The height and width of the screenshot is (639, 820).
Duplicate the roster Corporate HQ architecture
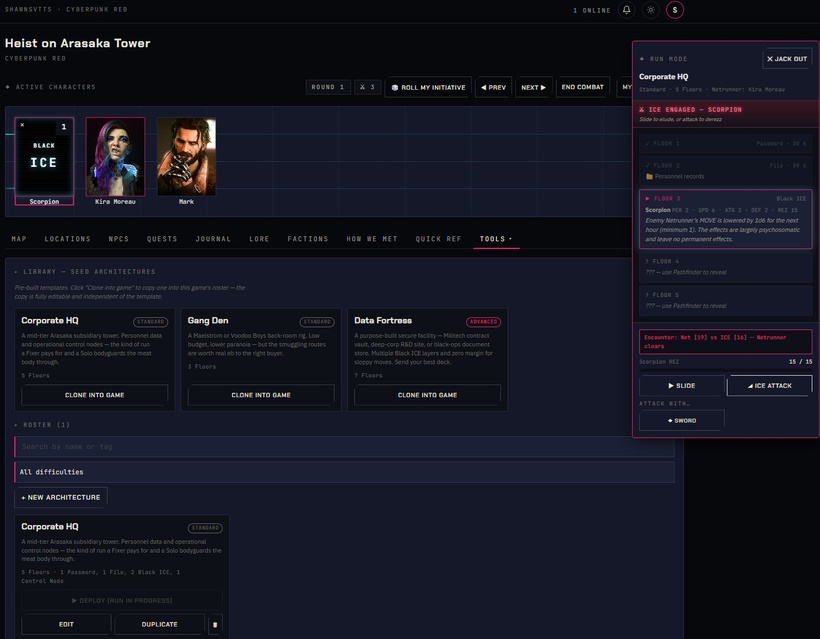click(x=160, y=624)
